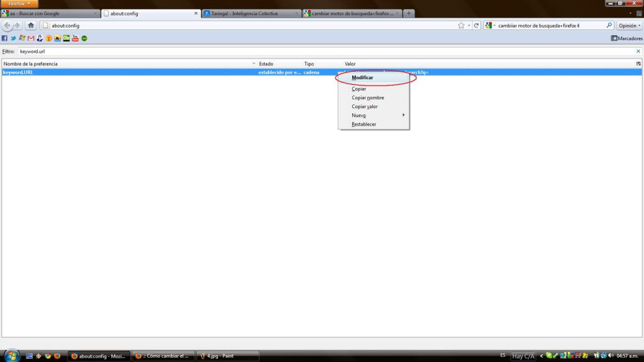This screenshot has height=362, width=644.
Task: Open the Opinión dropdown button
Action: [x=628, y=26]
